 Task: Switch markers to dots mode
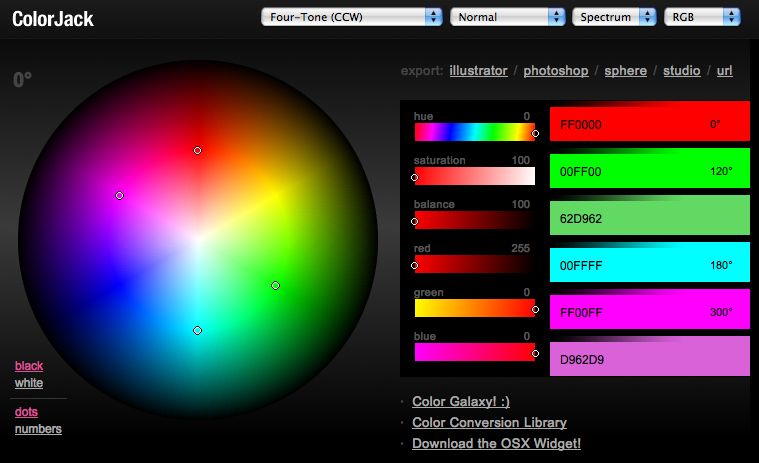[27, 412]
